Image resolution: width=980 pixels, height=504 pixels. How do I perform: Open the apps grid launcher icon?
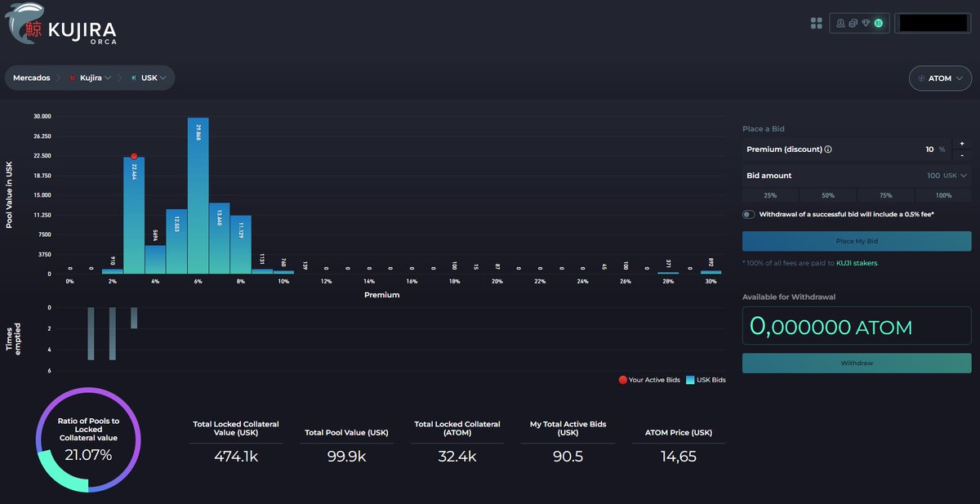click(x=816, y=23)
